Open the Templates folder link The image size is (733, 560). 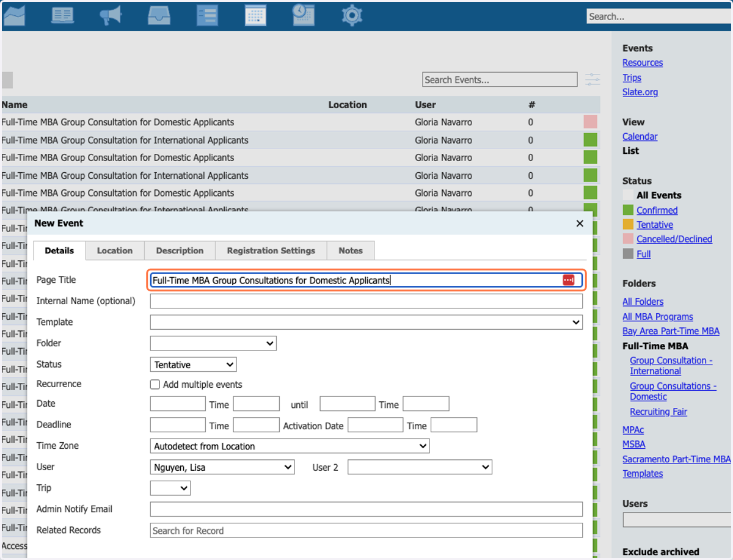click(x=643, y=474)
